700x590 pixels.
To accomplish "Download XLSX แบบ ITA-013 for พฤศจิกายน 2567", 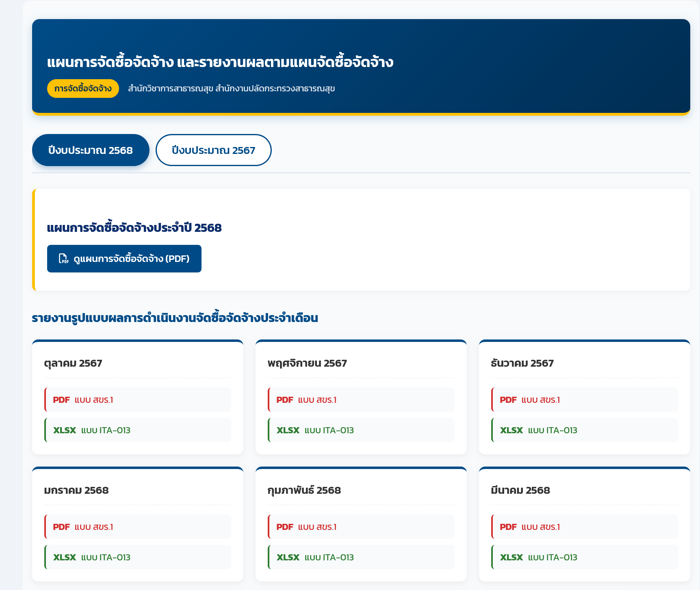I will point(361,430).
